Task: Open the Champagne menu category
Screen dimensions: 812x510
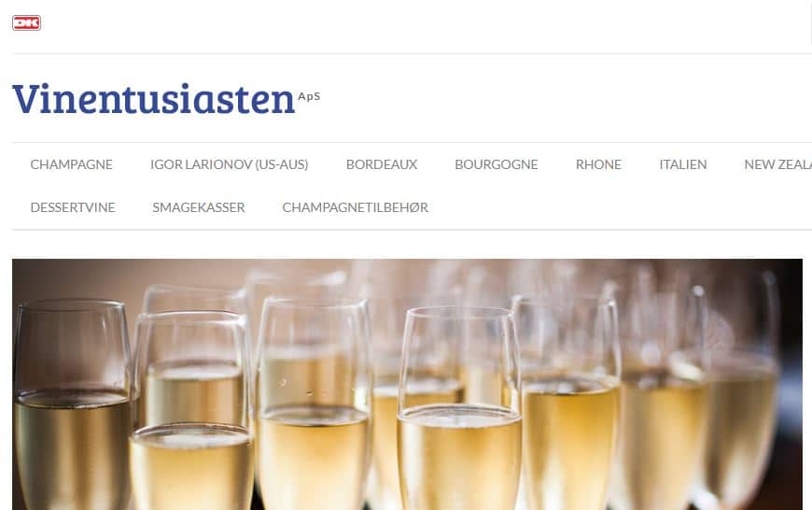Action: tap(72, 164)
